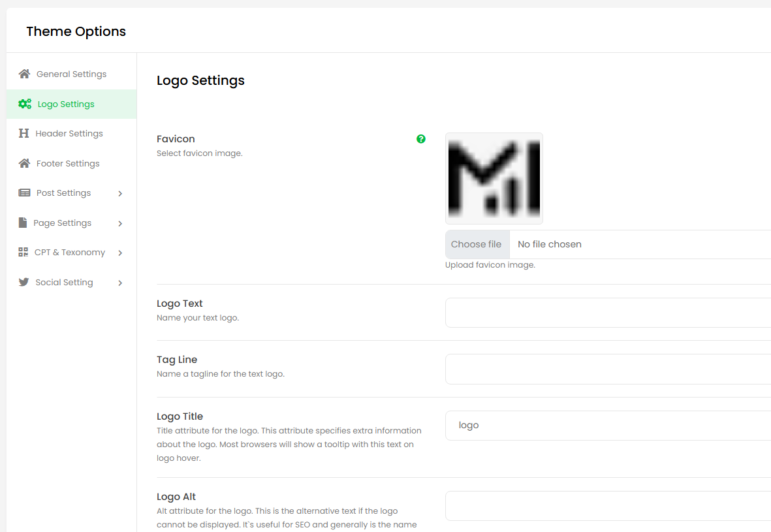
Task: Click the CPT & Texonomy QR icon
Action: click(x=24, y=252)
